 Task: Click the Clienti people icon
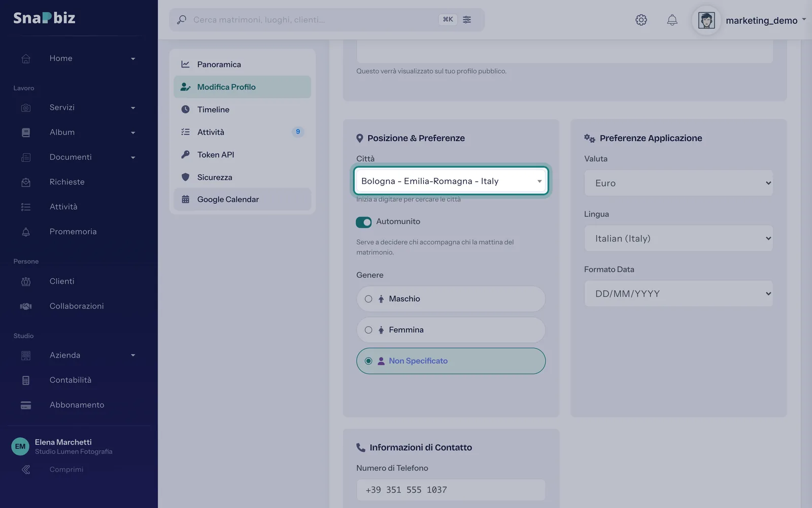pyautogui.click(x=26, y=281)
